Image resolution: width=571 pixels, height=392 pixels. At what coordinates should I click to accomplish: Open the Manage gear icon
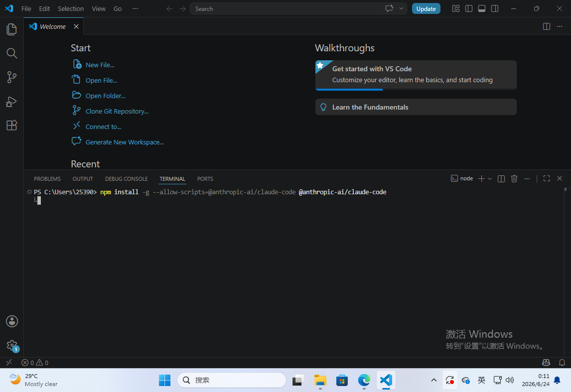(x=11, y=345)
